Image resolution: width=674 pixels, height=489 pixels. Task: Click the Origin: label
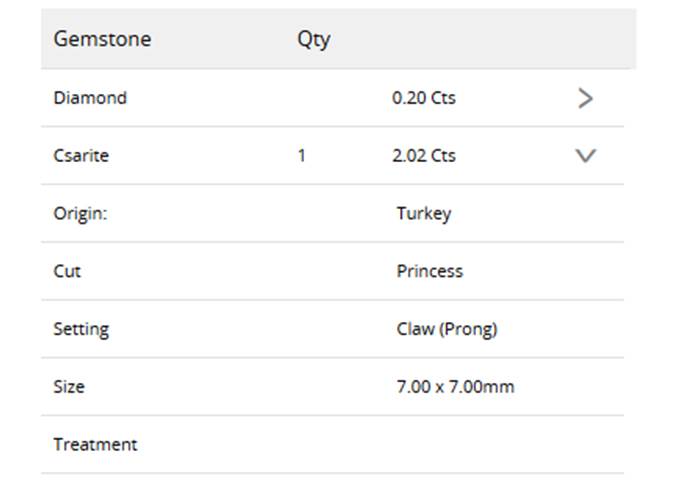(x=79, y=213)
